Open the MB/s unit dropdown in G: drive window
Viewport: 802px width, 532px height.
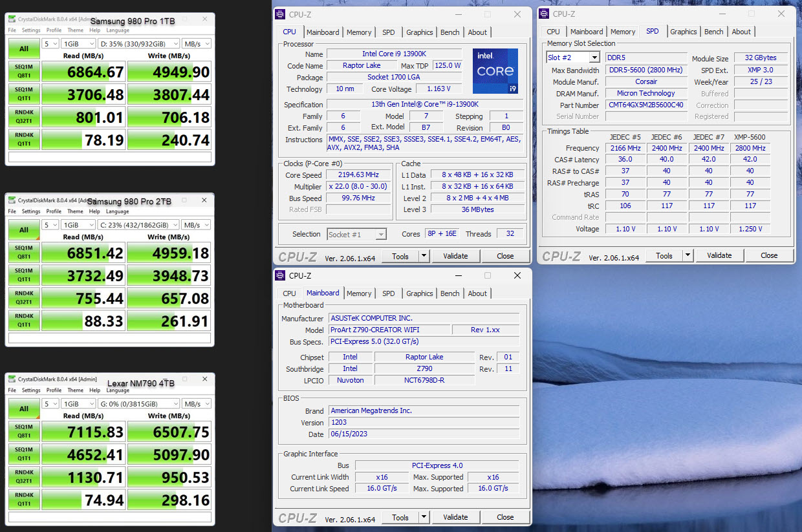(x=197, y=403)
